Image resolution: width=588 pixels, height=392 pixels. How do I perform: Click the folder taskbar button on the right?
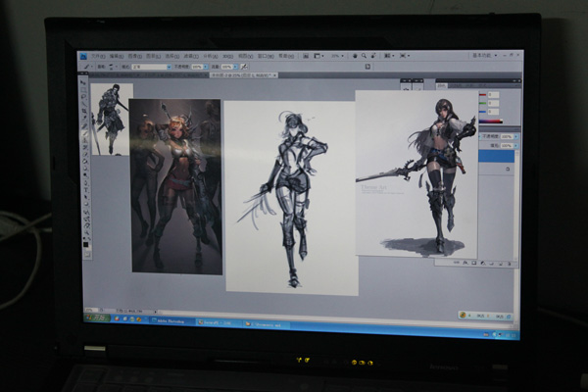pyautogui.click(x=266, y=324)
